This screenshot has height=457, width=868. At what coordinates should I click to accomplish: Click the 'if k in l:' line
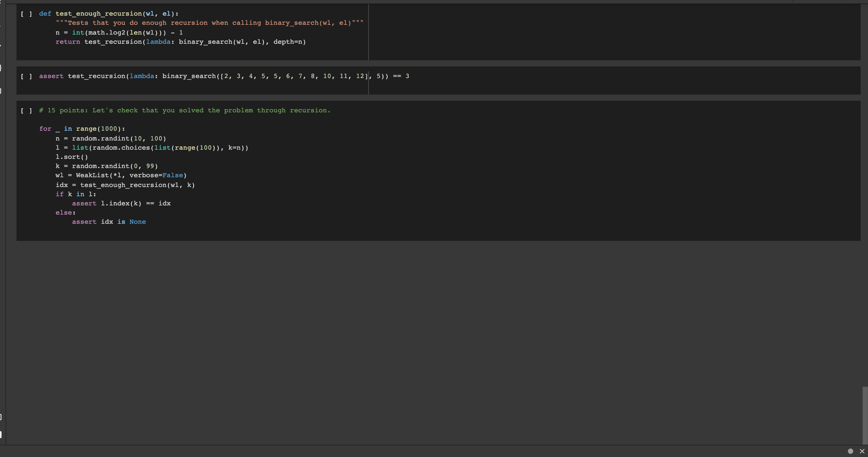point(76,194)
